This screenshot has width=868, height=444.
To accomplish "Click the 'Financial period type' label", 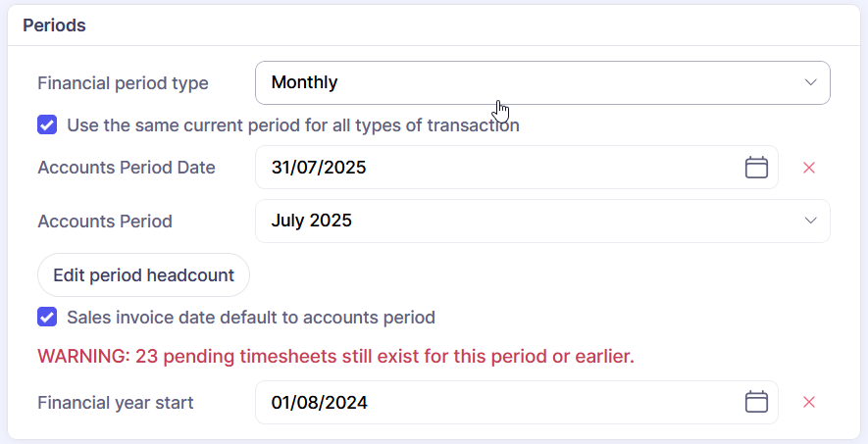I will point(123,83).
